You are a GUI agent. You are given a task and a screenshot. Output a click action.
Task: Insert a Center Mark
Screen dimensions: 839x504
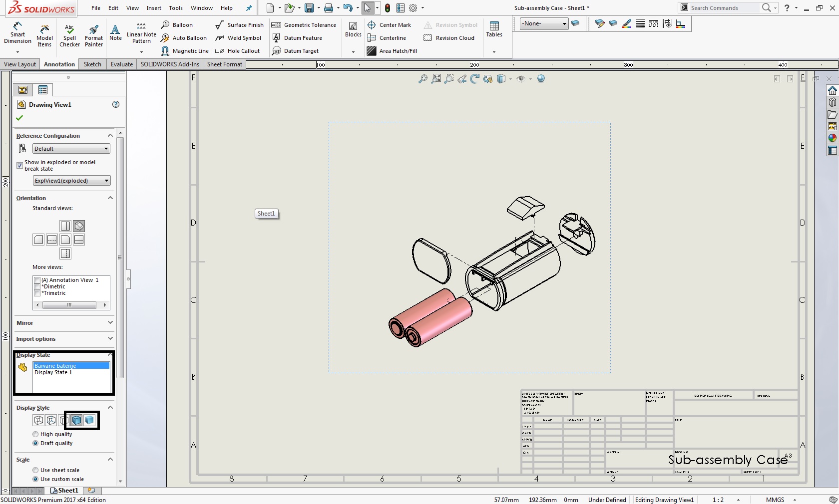click(x=390, y=25)
